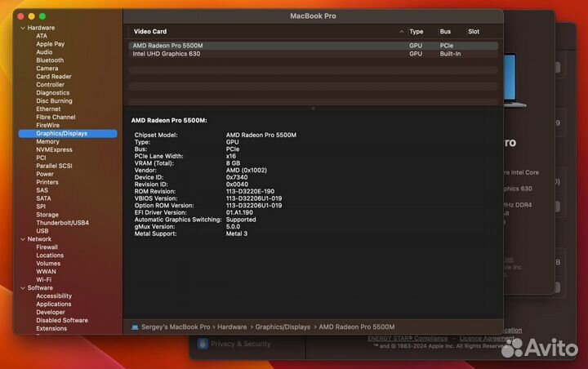
Task: Select Disc Burning entry
Action: point(55,101)
